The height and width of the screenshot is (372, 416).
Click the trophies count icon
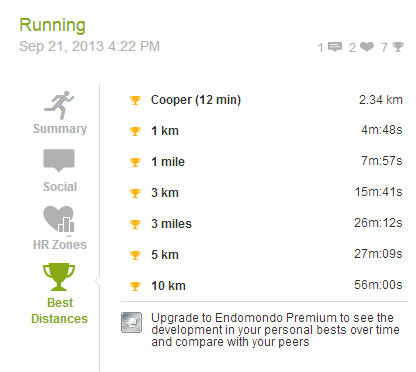tap(398, 47)
